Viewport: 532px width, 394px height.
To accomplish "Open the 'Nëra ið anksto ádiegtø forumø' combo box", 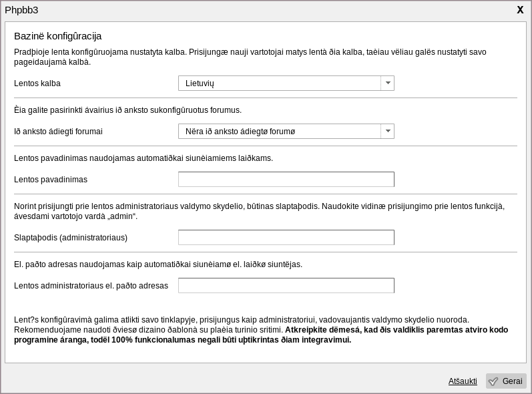I will (279, 132).
